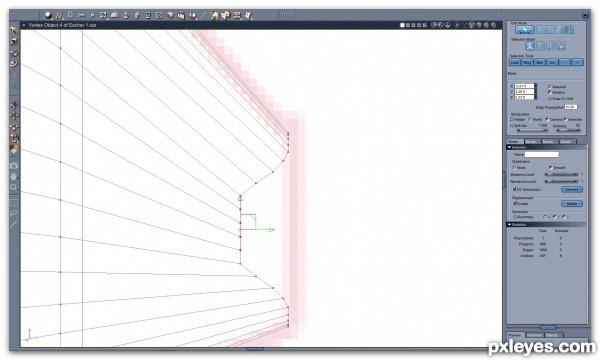Screen dimensions: 600x360
Task: Select the Relative move option
Action: point(550,92)
